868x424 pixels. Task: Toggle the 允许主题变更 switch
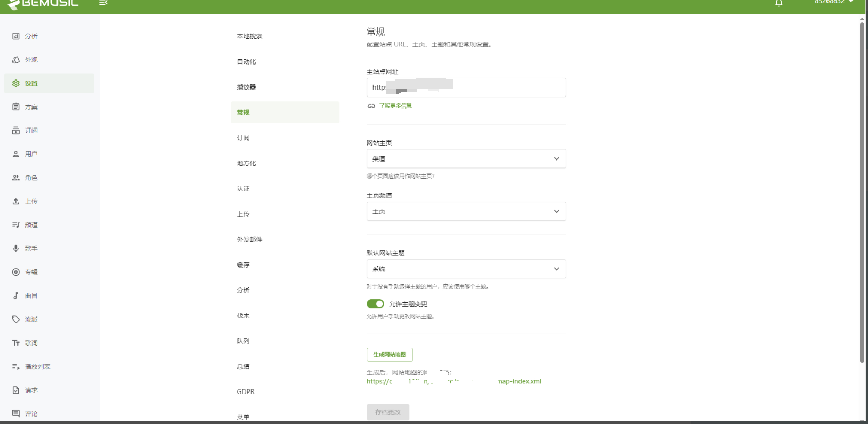click(x=375, y=304)
